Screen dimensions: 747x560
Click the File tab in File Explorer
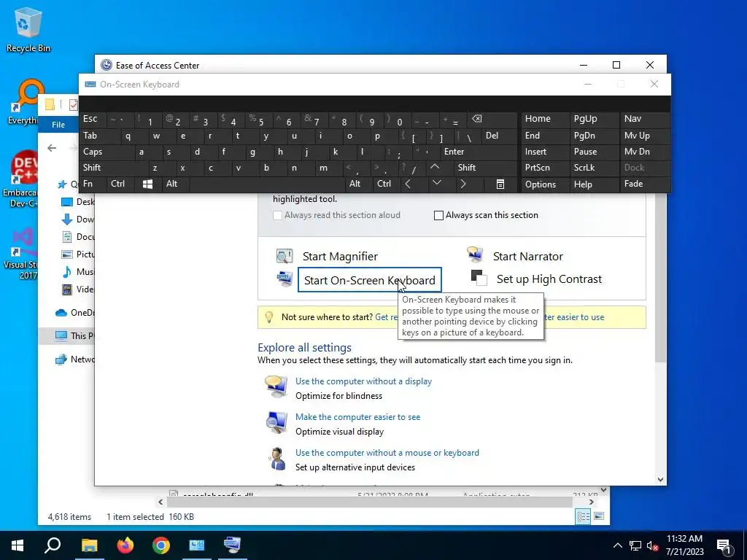click(58, 125)
